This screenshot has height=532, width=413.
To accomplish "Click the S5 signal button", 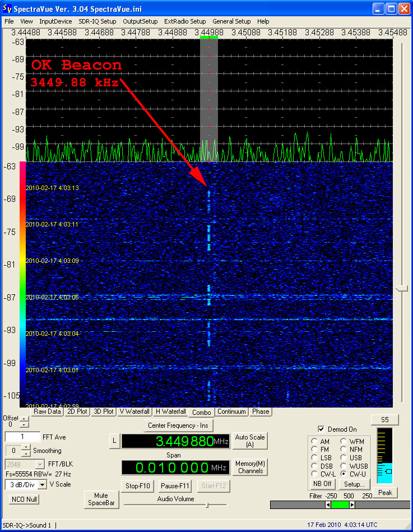I will [x=385, y=420].
